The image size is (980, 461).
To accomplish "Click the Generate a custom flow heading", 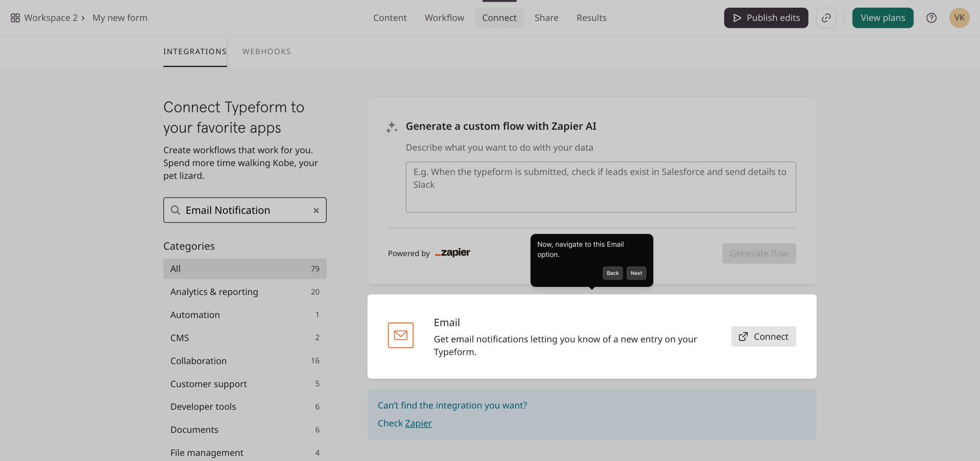I will pos(501,126).
